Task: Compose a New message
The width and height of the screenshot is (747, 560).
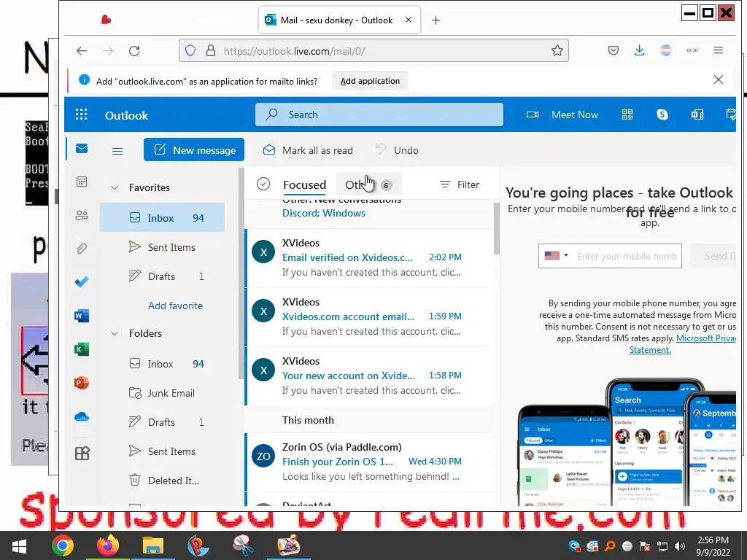Action: click(194, 150)
